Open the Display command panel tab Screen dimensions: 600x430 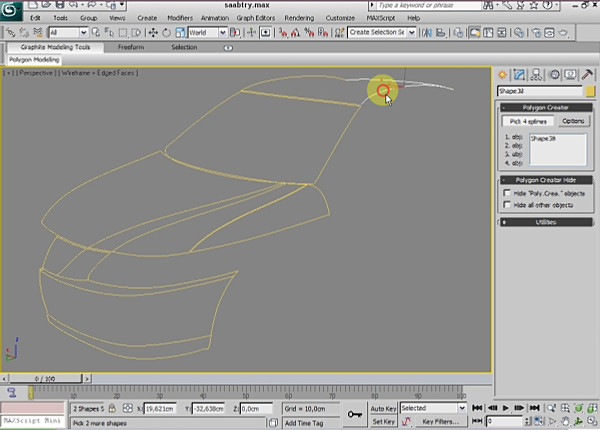click(570, 75)
